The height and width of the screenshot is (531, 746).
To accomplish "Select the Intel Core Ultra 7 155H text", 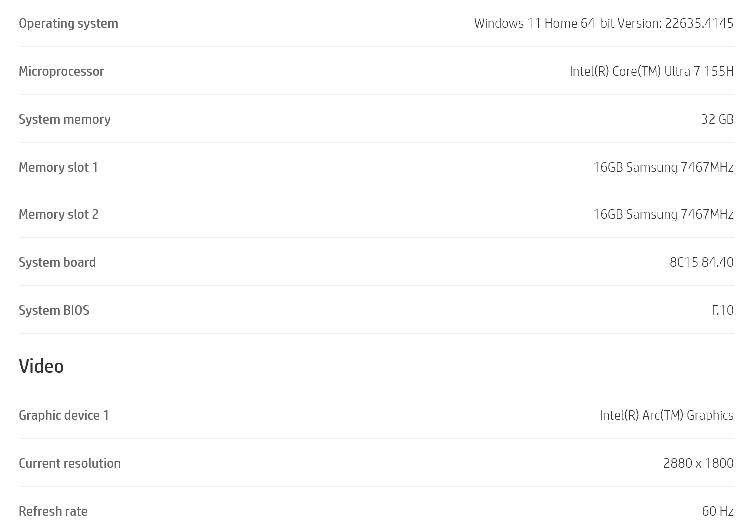I will pos(651,72).
